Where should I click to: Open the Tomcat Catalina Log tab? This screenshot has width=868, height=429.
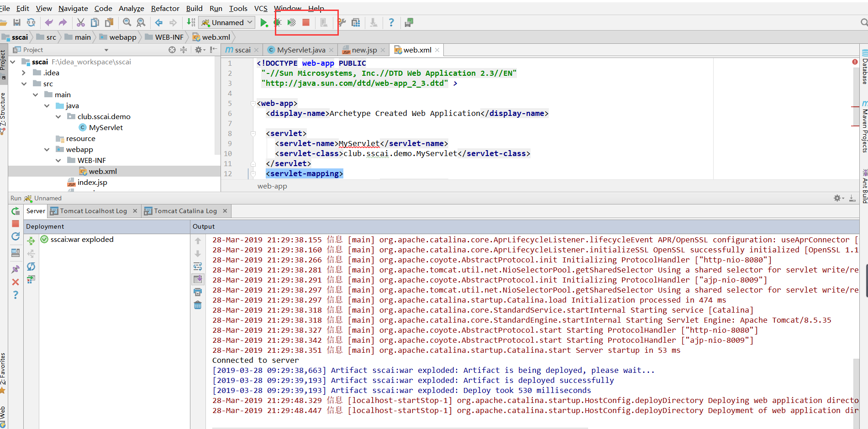185,211
